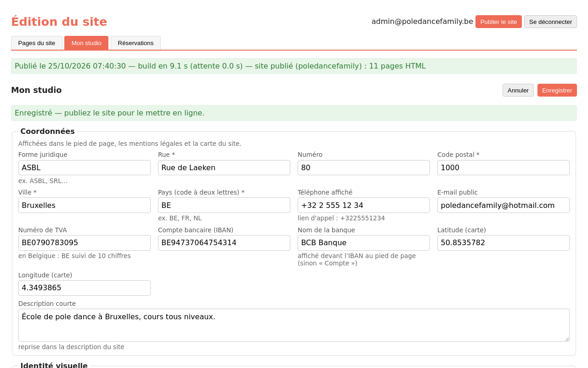Click the hint 'ex. ASBL, SRL...'
This screenshot has width=588, height=368.
(43, 181)
